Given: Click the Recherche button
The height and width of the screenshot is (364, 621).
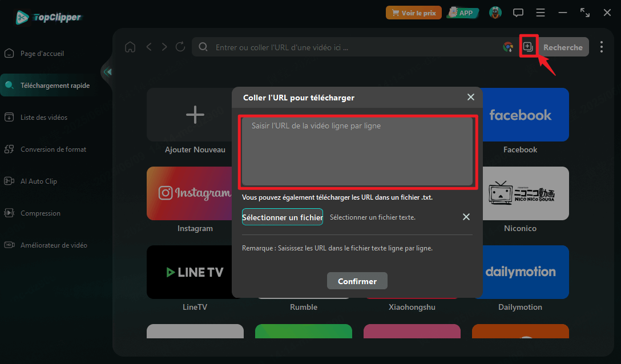Looking at the screenshot, I should click(563, 47).
